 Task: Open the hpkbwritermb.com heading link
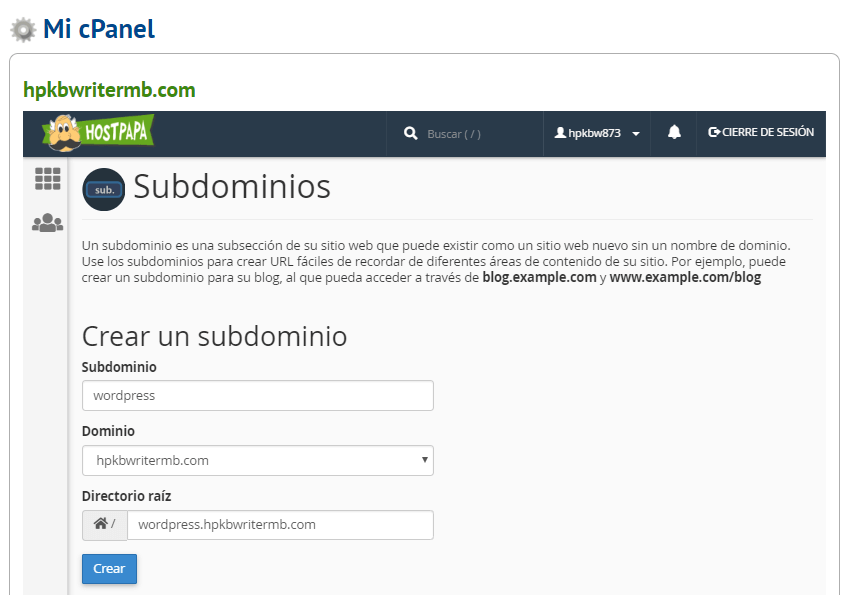coord(109,90)
